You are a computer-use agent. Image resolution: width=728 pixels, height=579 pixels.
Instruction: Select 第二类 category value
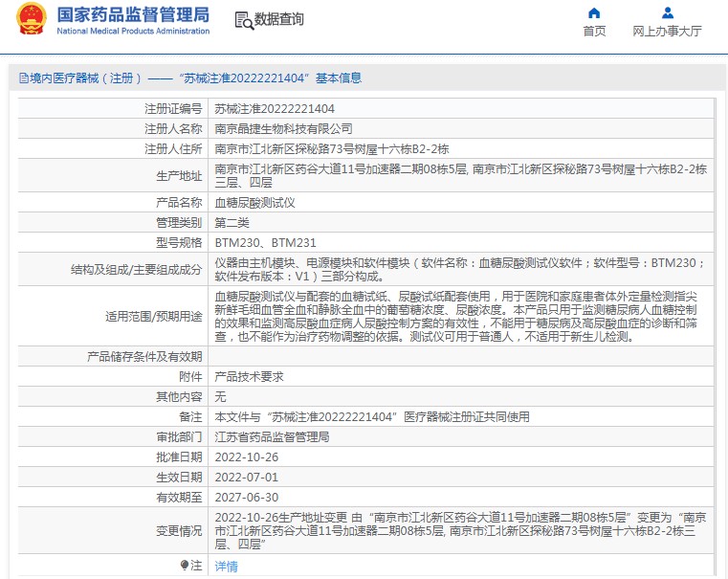(232, 222)
